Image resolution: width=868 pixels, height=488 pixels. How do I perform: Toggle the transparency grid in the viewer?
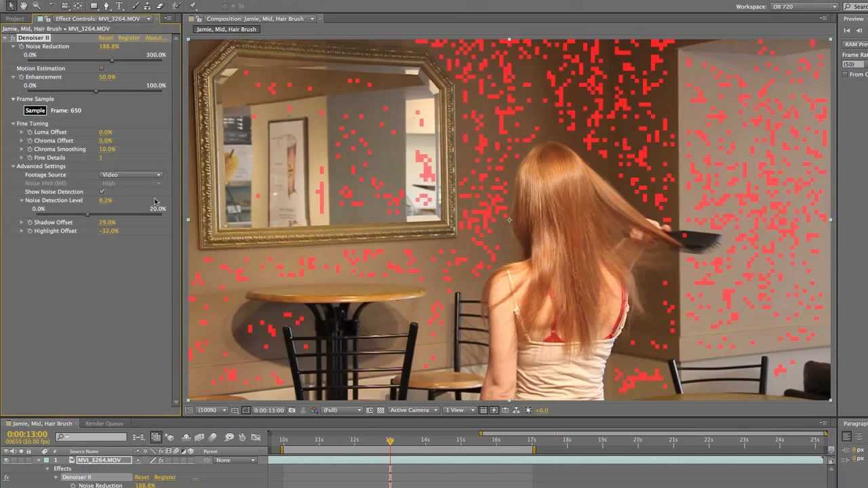(381, 410)
